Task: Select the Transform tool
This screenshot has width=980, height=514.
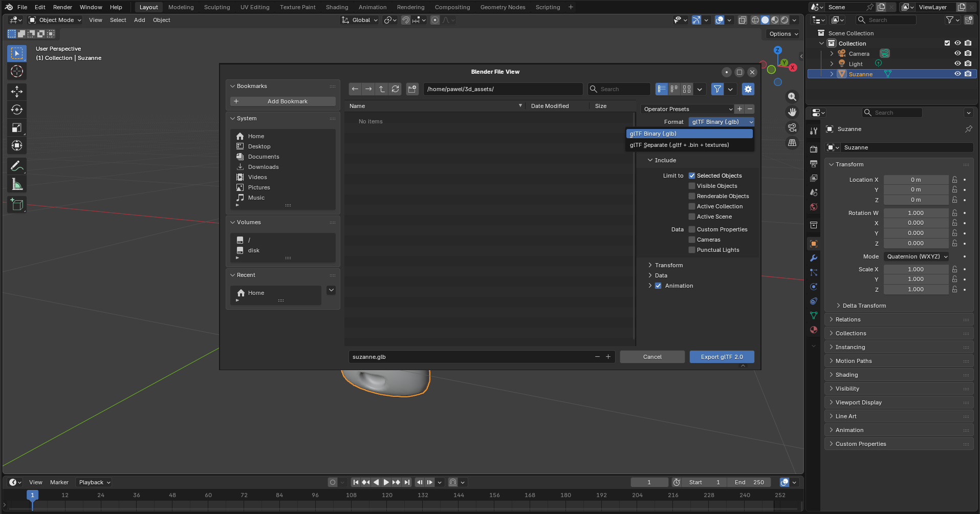Action: click(x=17, y=146)
